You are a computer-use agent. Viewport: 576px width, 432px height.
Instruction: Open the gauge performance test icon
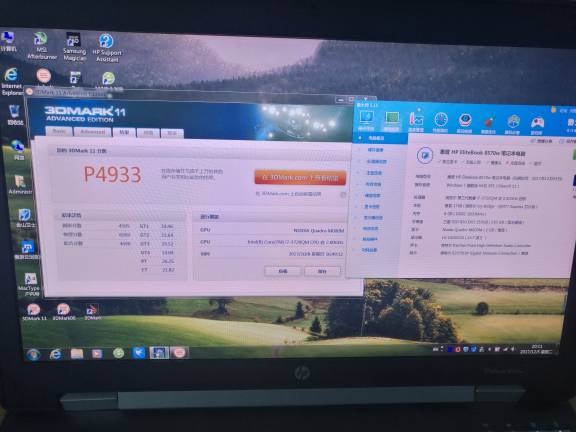(440, 122)
